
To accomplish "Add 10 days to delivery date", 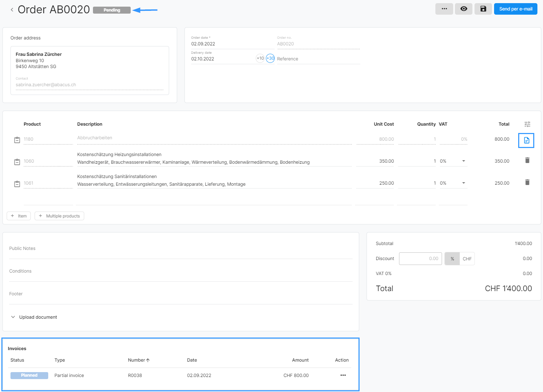I will [260, 58].
